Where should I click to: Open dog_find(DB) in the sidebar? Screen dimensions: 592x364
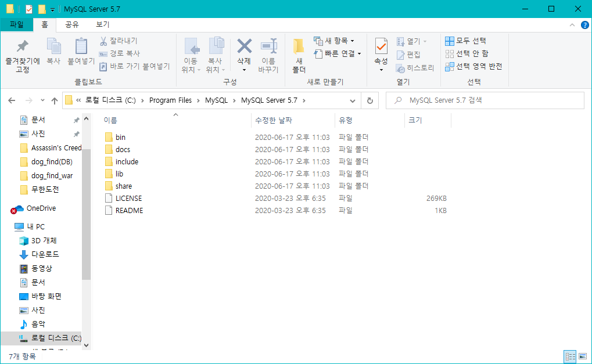46,162
